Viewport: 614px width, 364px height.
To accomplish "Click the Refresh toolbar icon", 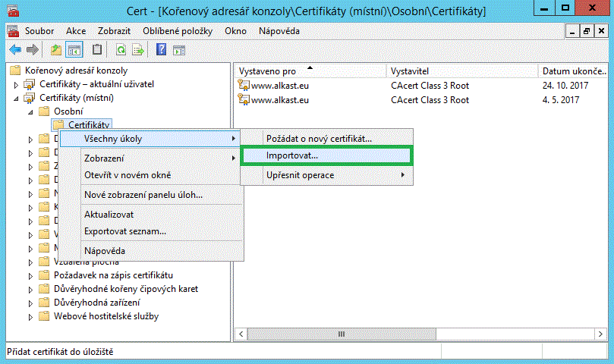I will coord(121,50).
